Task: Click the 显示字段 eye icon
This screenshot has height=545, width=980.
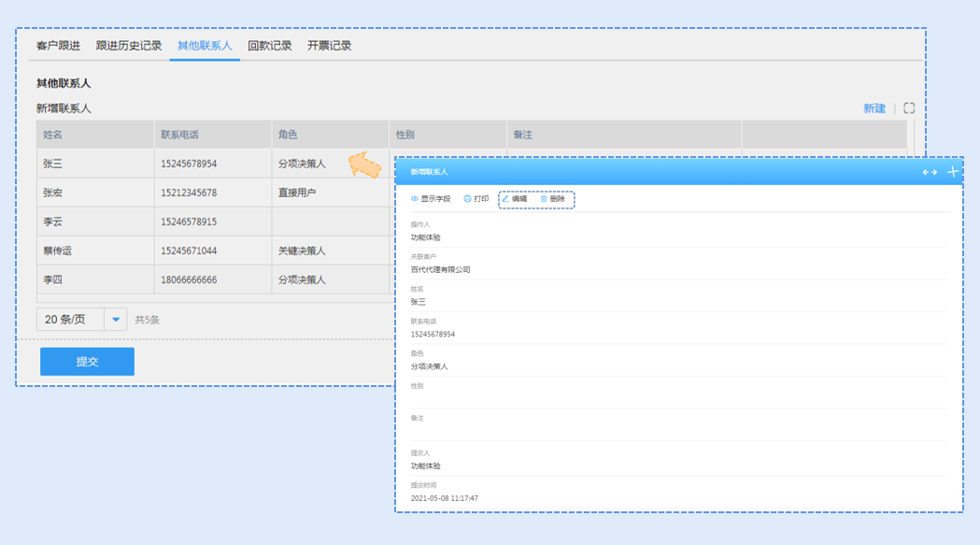Action: 415,199
